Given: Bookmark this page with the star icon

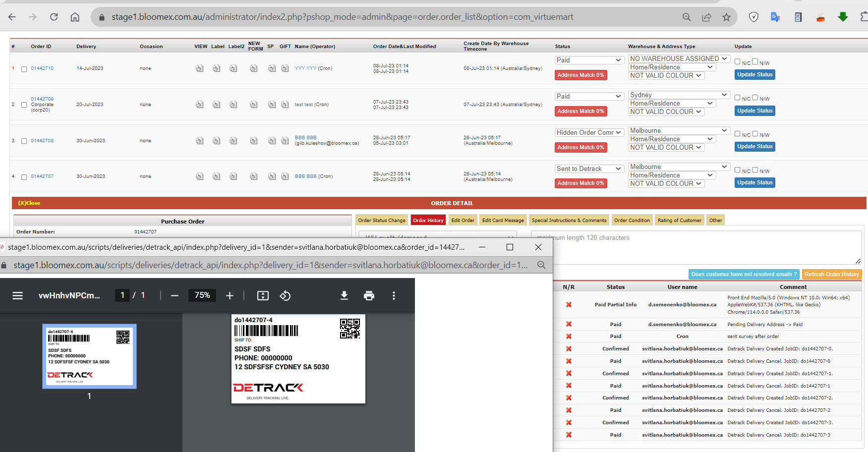Looking at the screenshot, I should click(726, 17).
